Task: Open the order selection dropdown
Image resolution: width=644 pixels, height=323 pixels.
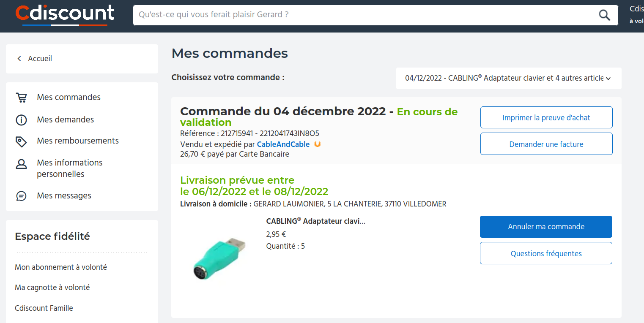Action: pyautogui.click(x=509, y=78)
